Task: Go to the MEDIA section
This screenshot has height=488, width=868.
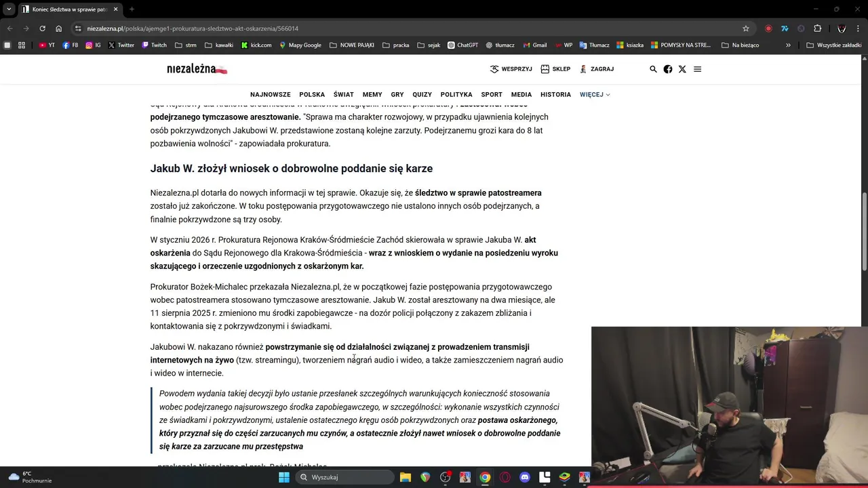Action: click(x=521, y=94)
